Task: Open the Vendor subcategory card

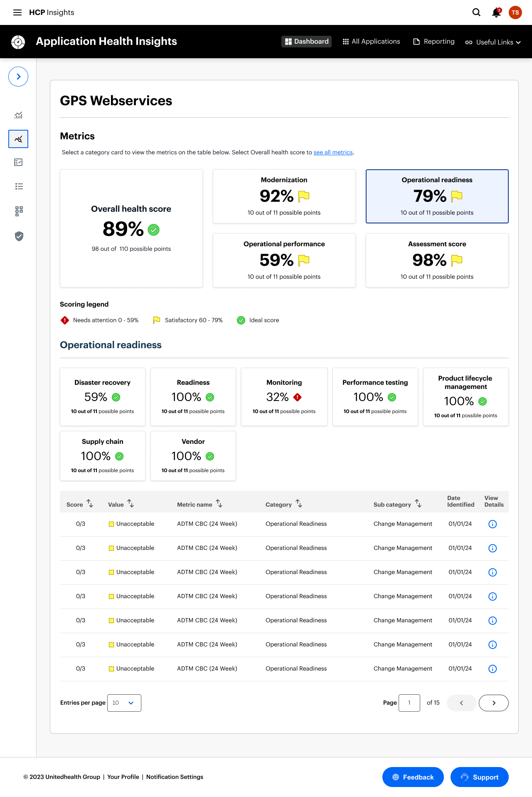Action: (193, 456)
